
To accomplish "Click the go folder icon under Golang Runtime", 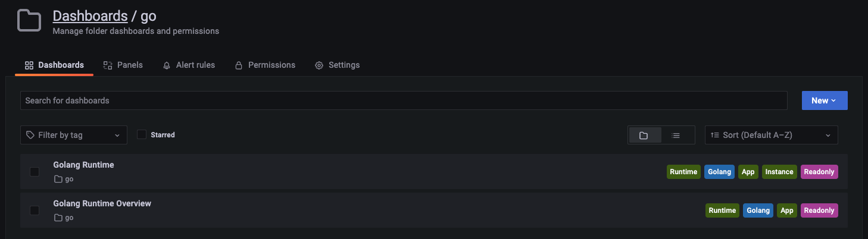I will (58, 179).
